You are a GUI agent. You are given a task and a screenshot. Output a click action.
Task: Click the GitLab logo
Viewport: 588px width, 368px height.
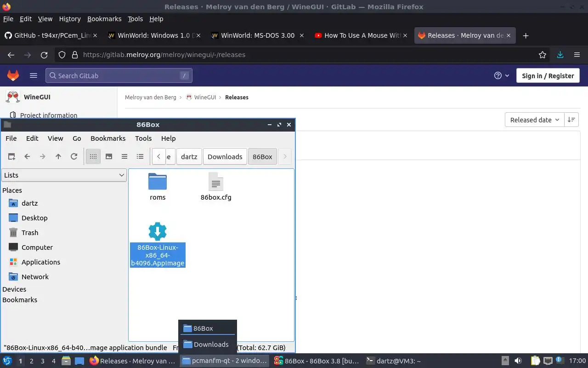13,75
